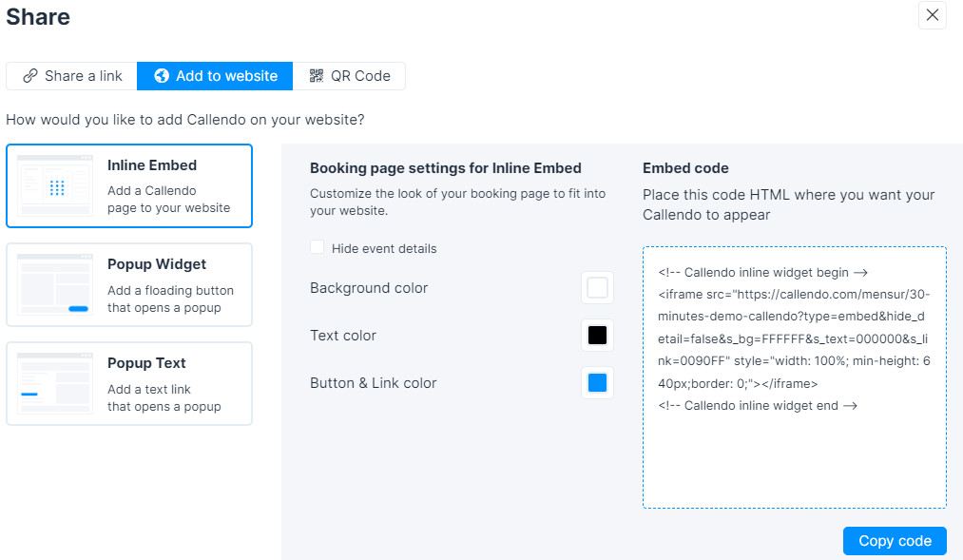Click the 'Button & Link color' label

pos(374,383)
